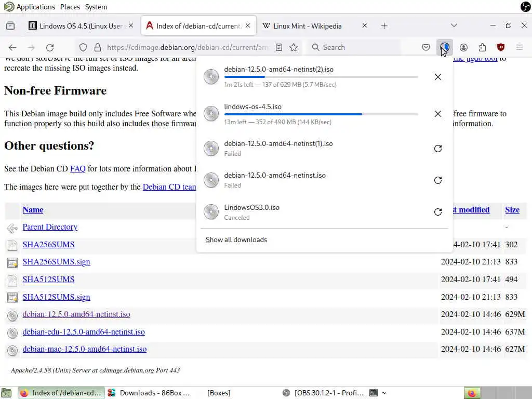The height and width of the screenshot is (399, 532).
Task: Open the SHA512SUMS.sign link
Action: tap(56, 297)
